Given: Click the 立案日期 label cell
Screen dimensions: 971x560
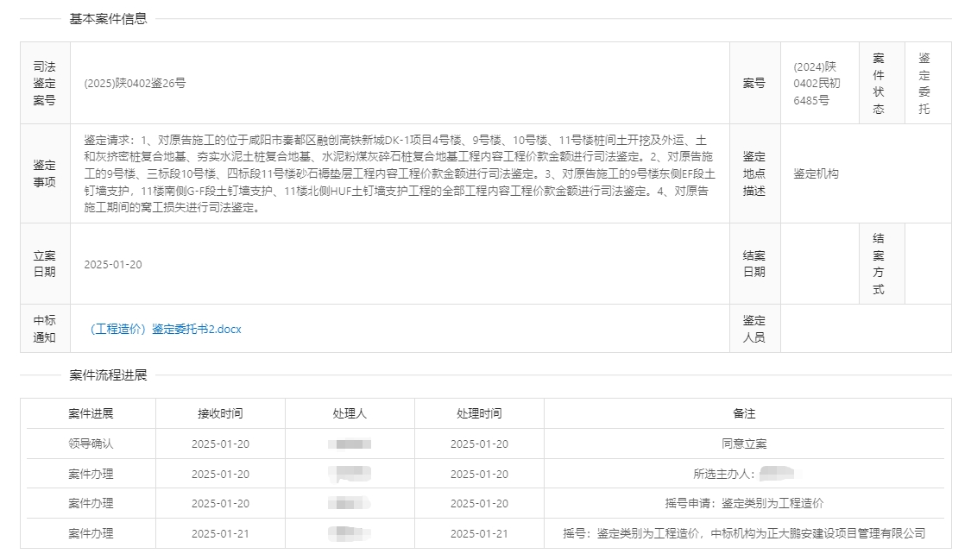Looking at the screenshot, I should [45, 264].
